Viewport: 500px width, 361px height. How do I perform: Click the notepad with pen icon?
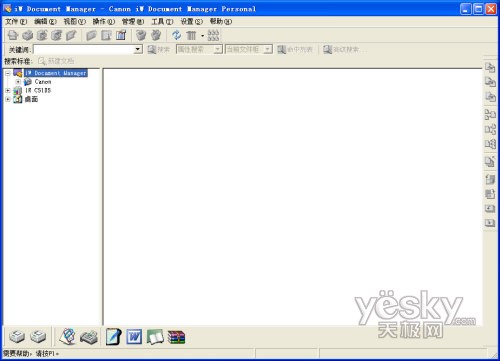tap(113, 337)
